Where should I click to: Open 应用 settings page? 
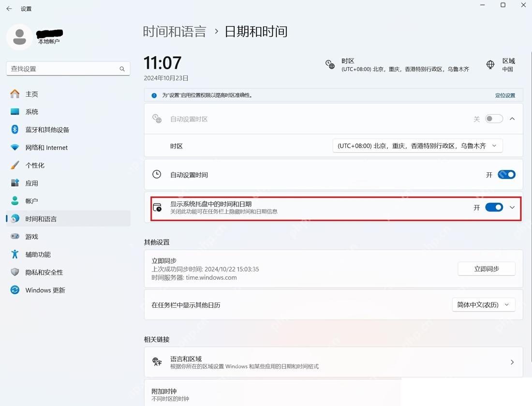coord(68,183)
